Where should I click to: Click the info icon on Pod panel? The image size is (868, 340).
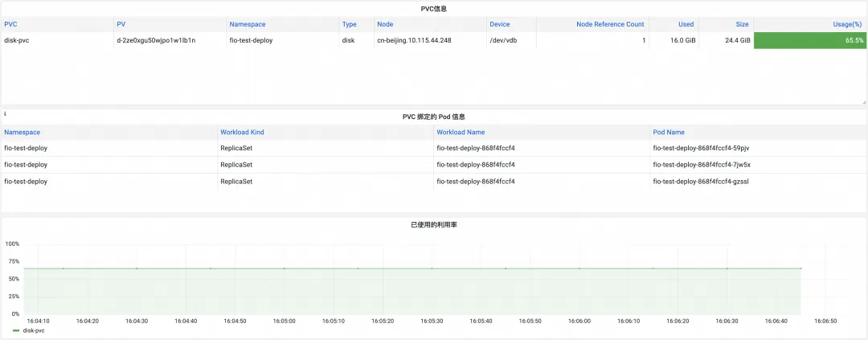[5, 113]
